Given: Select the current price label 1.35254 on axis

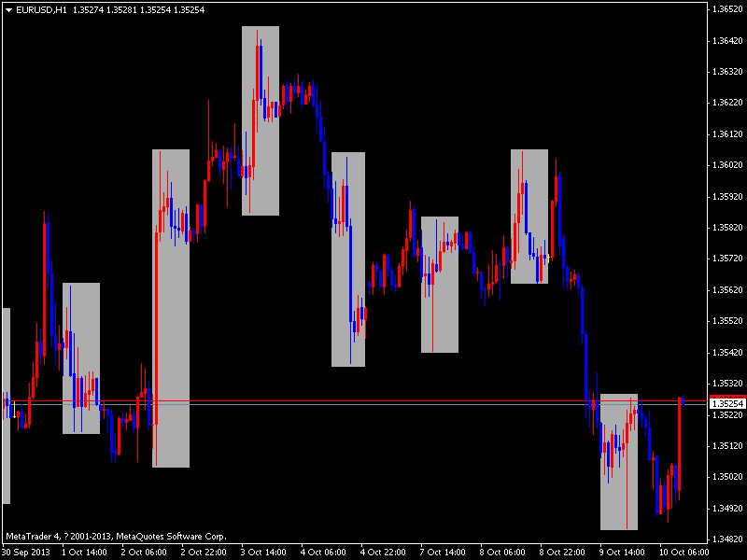Looking at the screenshot, I should [x=727, y=404].
